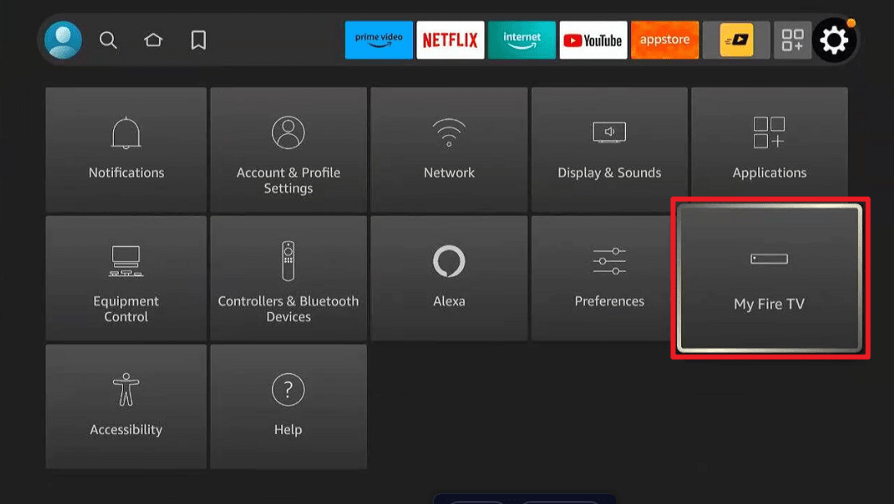This screenshot has width=894, height=504.
Task: Select the Settings gear icon
Action: [834, 40]
